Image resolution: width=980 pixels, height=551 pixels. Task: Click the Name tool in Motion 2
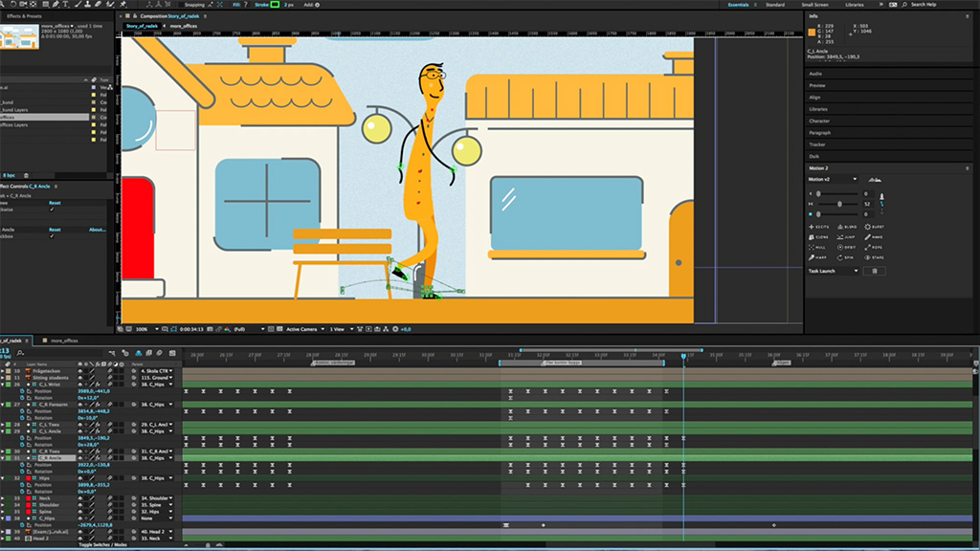875,237
